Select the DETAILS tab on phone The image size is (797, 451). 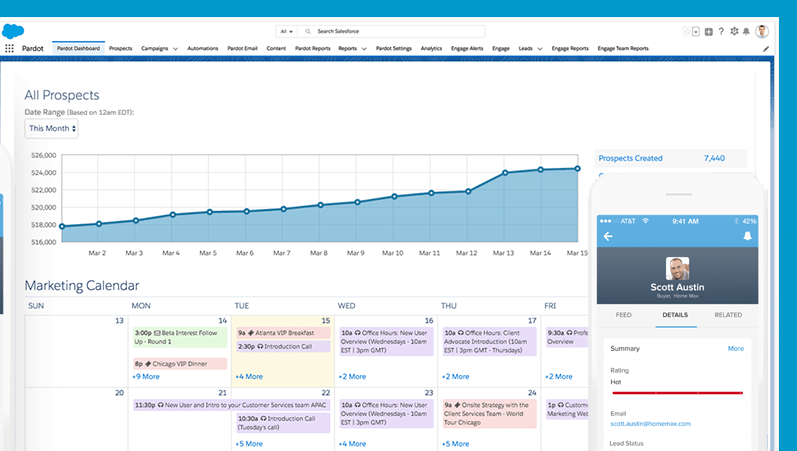pos(675,315)
